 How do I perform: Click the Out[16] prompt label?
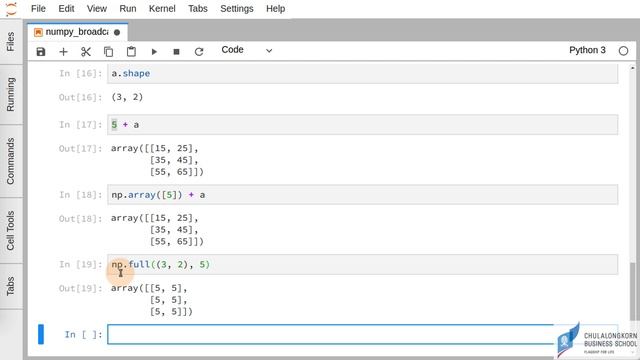(80, 97)
